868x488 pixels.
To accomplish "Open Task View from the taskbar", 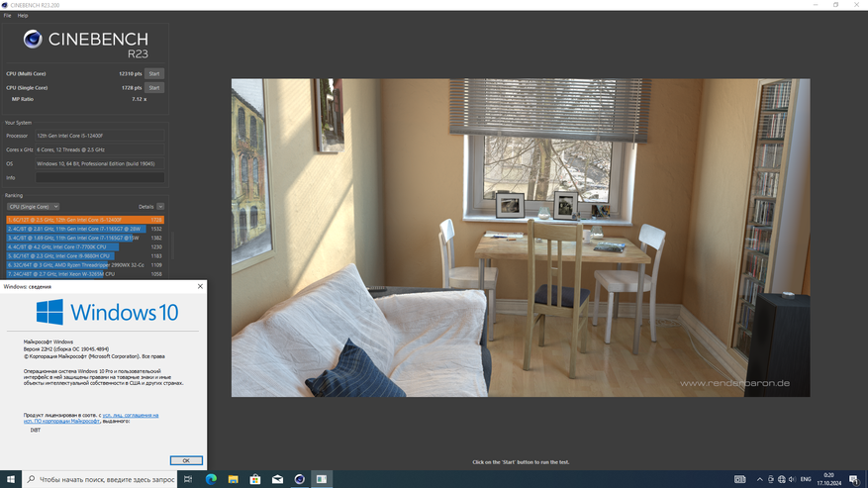I will click(188, 479).
